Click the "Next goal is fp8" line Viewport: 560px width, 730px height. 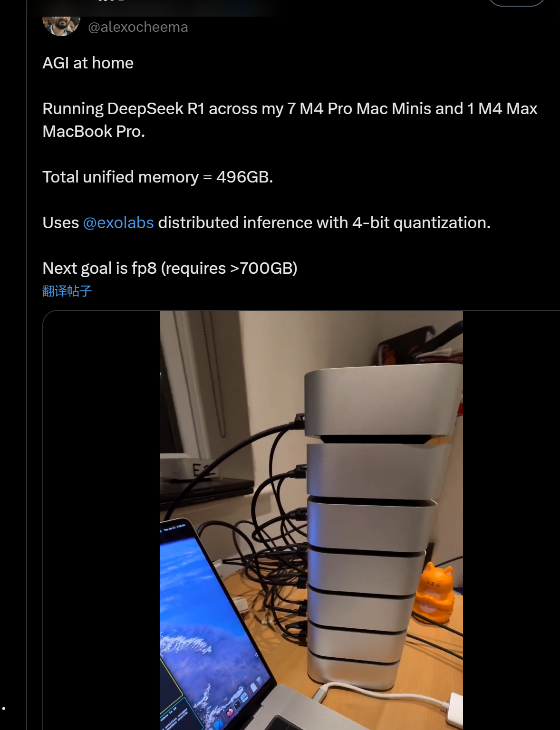[x=170, y=268]
